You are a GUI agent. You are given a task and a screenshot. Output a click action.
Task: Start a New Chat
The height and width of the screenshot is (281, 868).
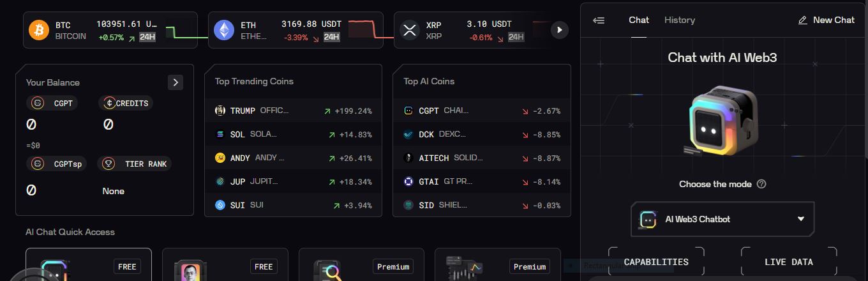click(x=826, y=20)
